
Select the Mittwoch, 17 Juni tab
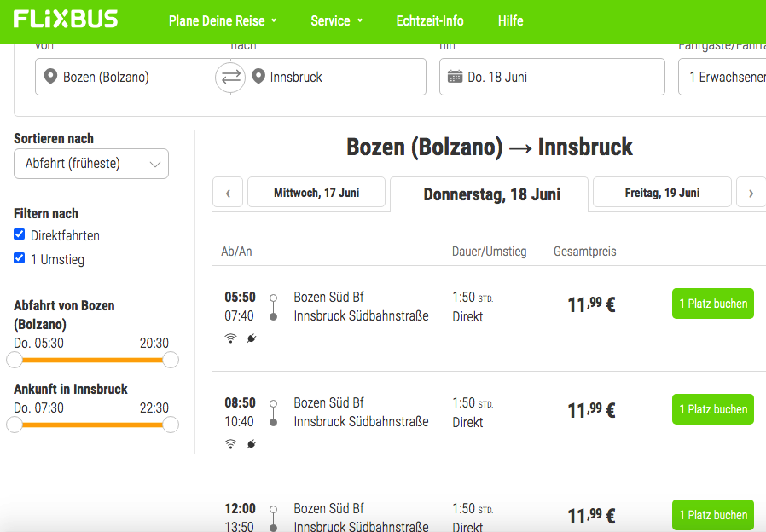tap(316, 193)
